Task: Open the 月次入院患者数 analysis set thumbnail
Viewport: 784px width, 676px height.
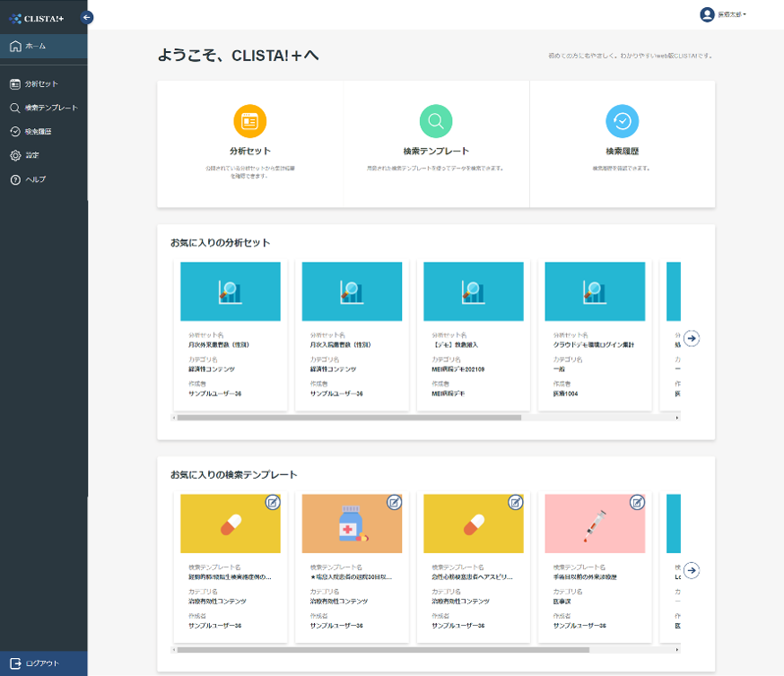Action: (x=352, y=291)
